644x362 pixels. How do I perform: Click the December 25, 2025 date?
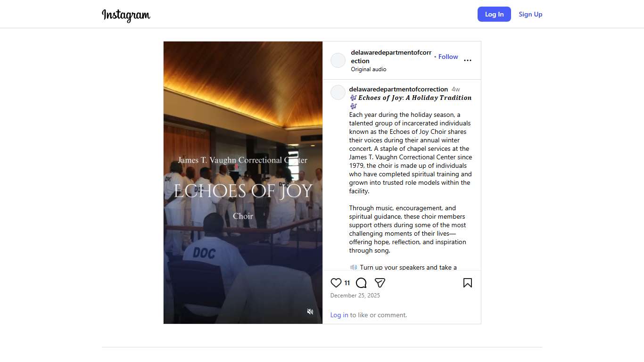pos(355,296)
